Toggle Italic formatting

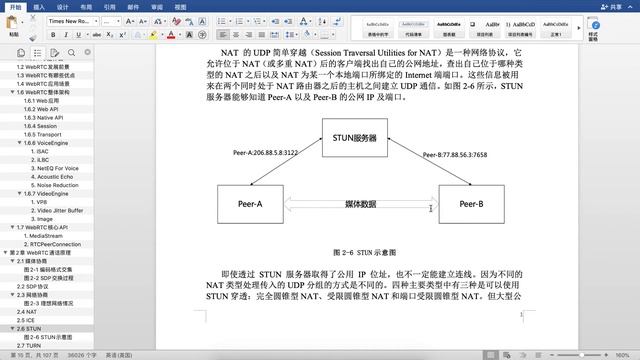click(66, 35)
